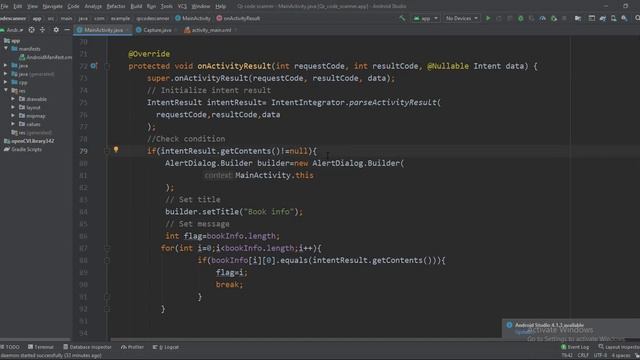Expand the layout folder
Image resolution: width=640 pixels, height=360 pixels.
click(x=13, y=107)
